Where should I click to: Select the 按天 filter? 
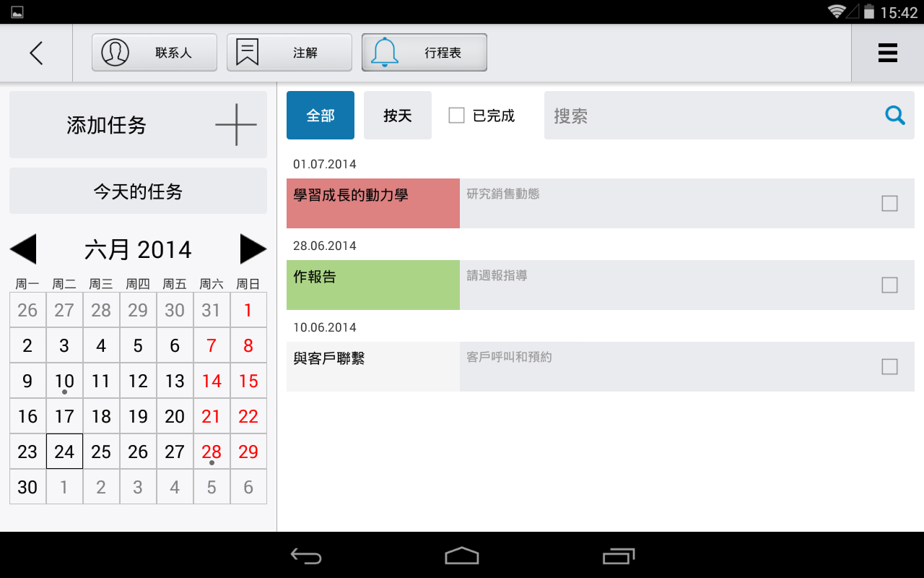(x=398, y=115)
